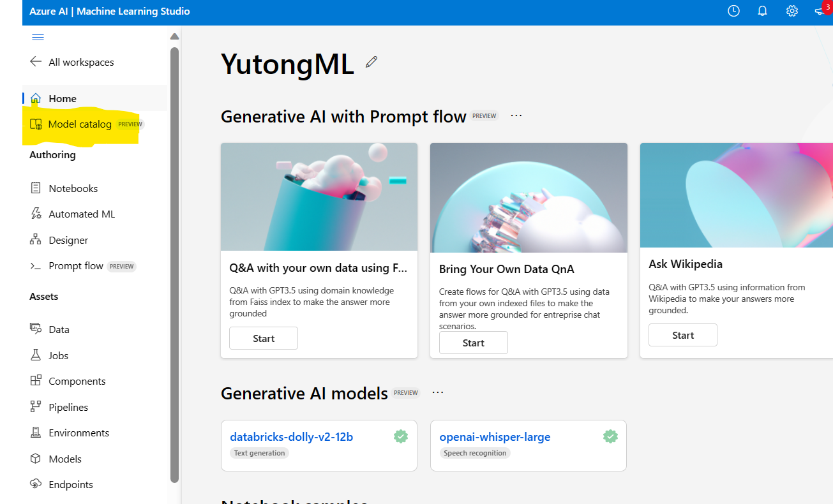The height and width of the screenshot is (504, 833).
Task: Click the sidebar scrollbar track
Action: (x=174, y=255)
